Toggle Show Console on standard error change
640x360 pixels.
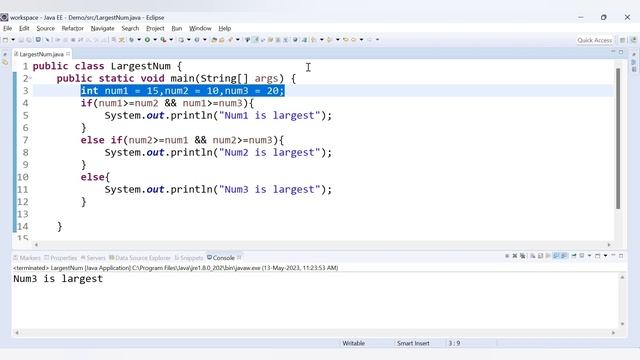tap(564, 256)
